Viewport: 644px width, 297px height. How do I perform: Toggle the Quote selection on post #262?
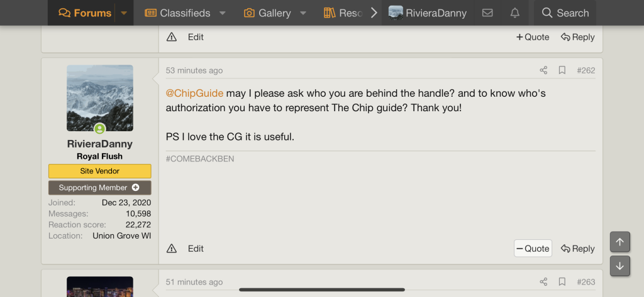click(x=533, y=249)
